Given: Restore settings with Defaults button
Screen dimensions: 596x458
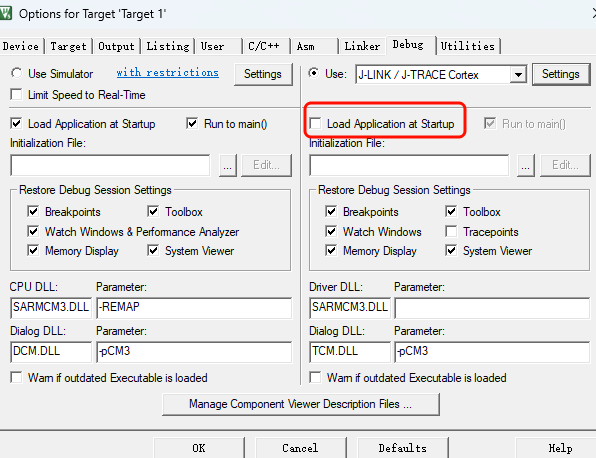Looking at the screenshot, I should [x=403, y=448].
